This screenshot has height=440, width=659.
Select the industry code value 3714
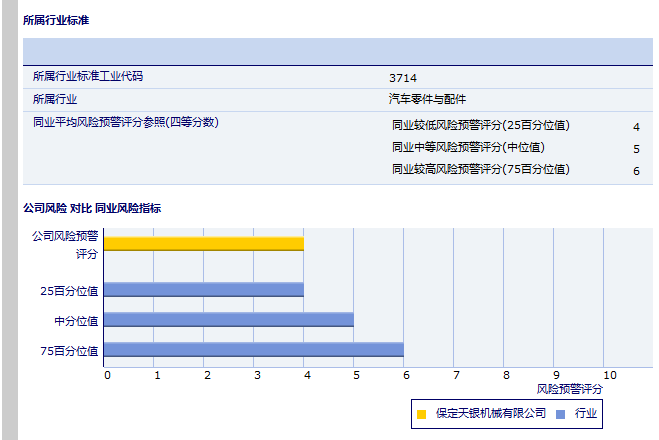coord(403,77)
